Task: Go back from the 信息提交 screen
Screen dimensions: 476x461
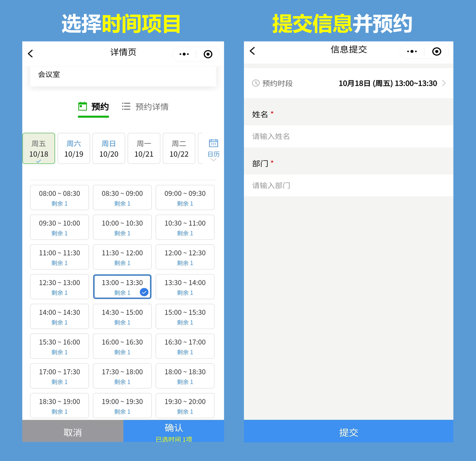Action: [253, 51]
